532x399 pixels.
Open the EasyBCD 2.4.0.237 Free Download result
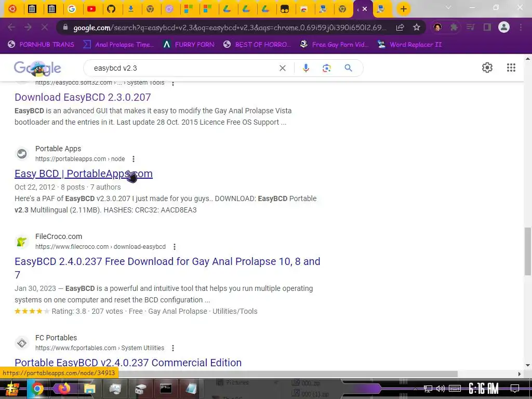[x=167, y=268]
